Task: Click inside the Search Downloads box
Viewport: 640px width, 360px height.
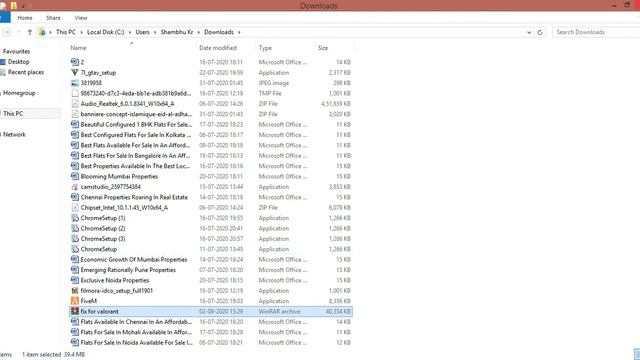Action: tap(596, 32)
